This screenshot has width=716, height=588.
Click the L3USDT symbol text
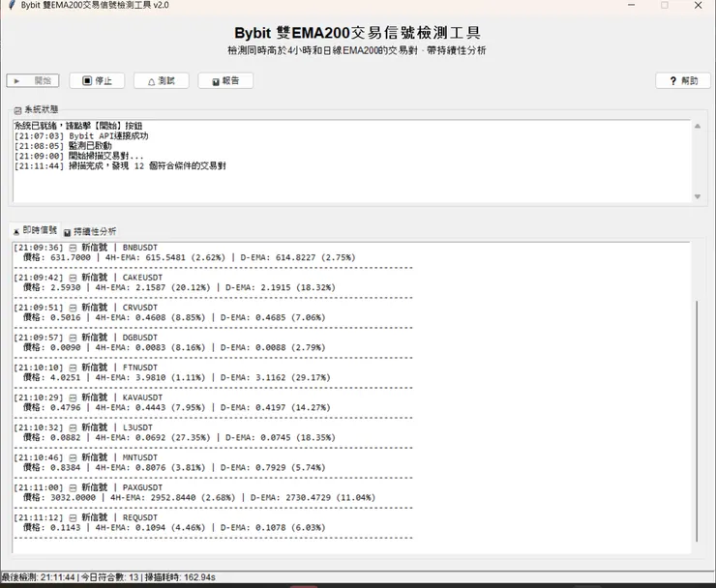point(137,427)
